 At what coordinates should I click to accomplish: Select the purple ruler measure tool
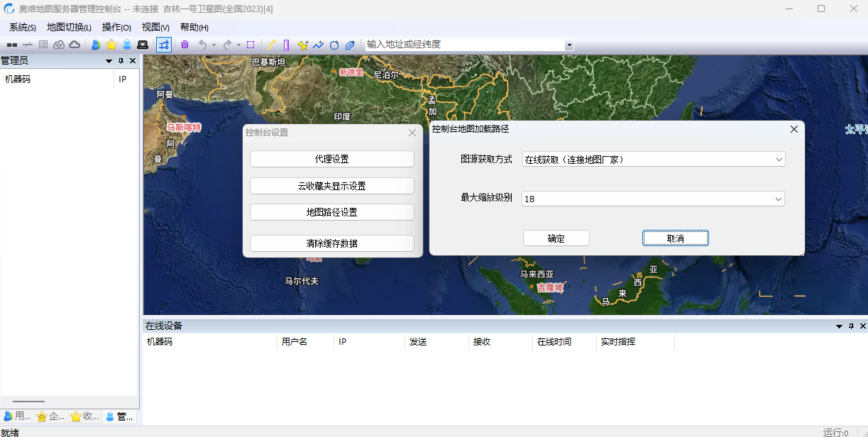pos(286,45)
